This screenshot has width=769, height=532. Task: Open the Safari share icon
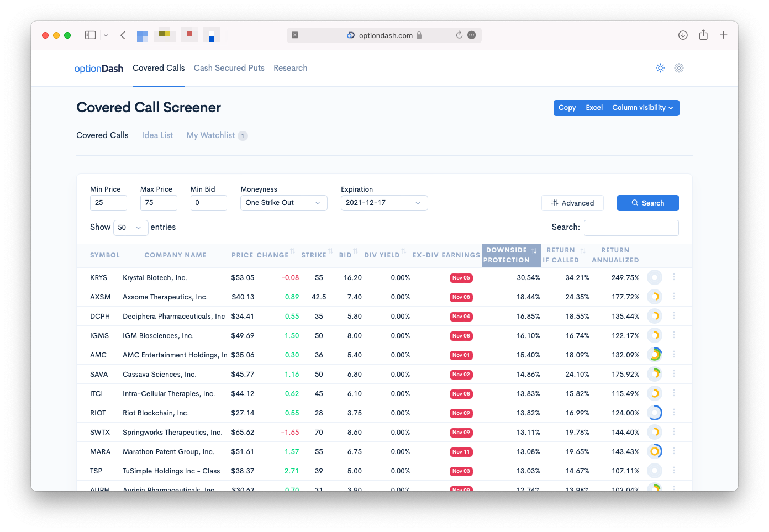click(x=703, y=35)
